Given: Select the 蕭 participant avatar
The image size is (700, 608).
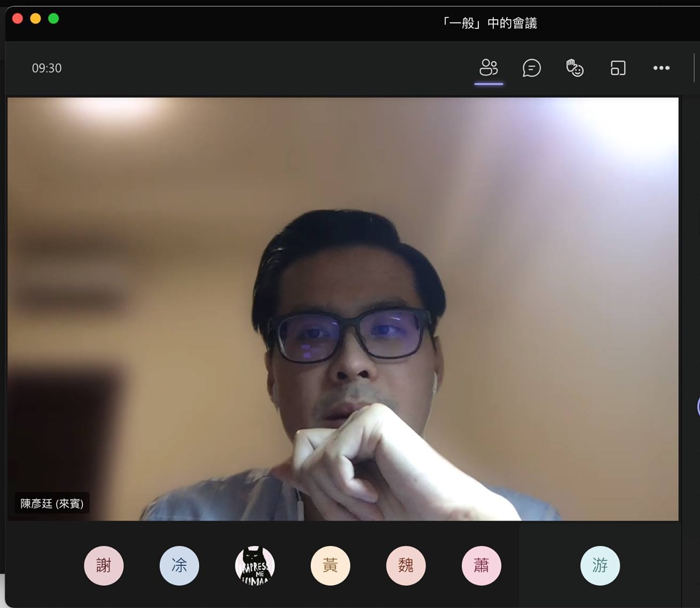Looking at the screenshot, I should pos(481,565).
